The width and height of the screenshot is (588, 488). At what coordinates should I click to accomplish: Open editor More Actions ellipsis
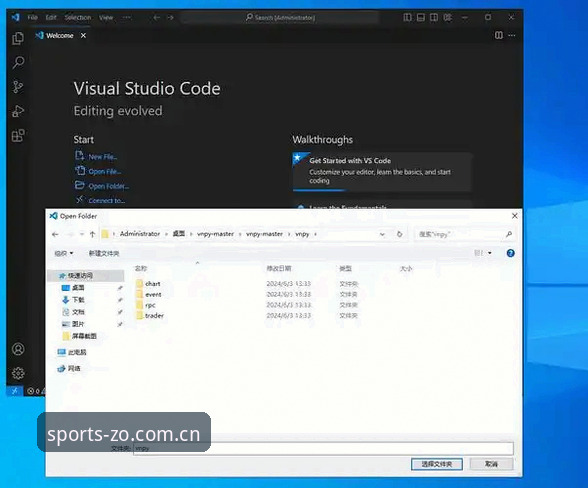click(x=512, y=35)
